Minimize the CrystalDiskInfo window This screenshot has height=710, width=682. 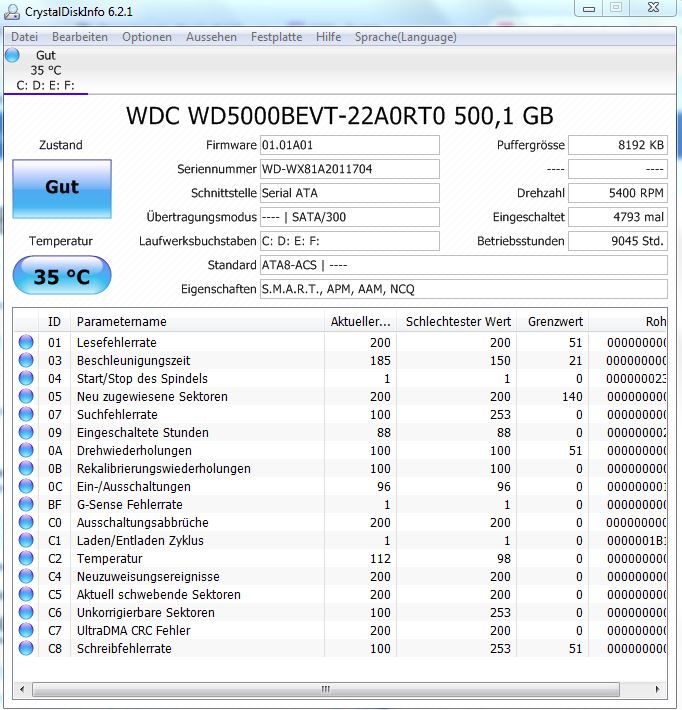589,8
